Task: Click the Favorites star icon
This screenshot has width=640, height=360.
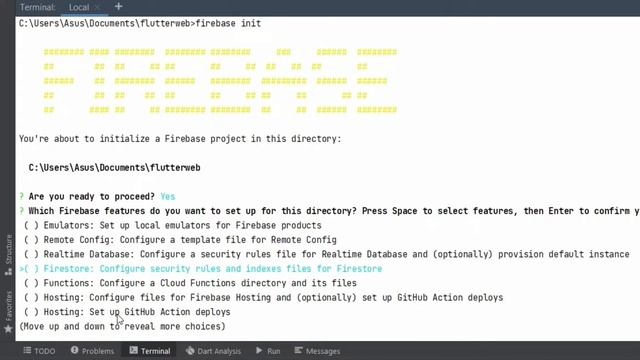Action: click(x=8, y=329)
